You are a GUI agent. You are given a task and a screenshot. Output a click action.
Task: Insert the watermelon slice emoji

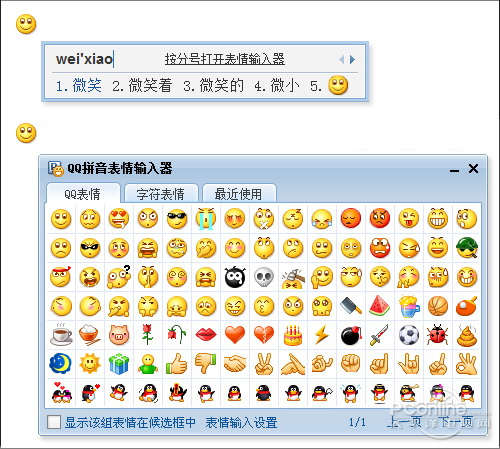coord(380,306)
